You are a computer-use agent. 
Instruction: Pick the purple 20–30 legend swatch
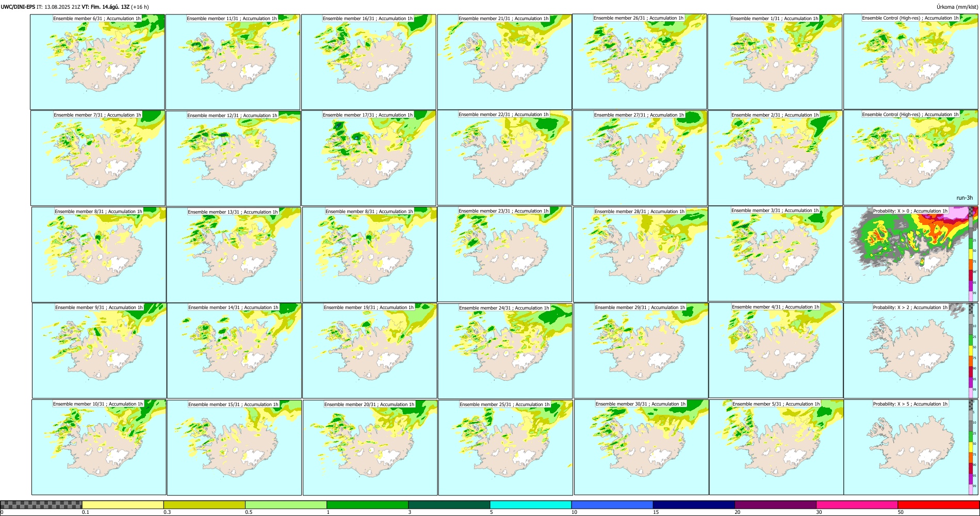click(775, 505)
